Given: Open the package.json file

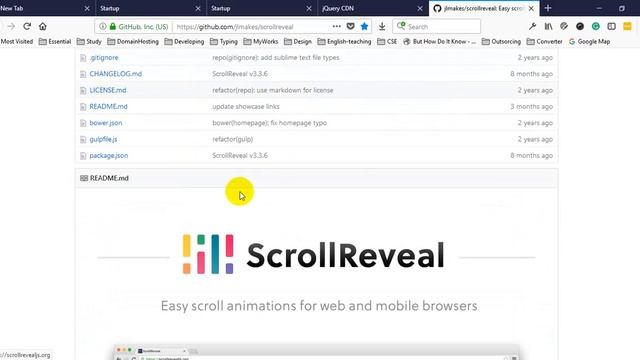Looking at the screenshot, I should coord(109,156).
